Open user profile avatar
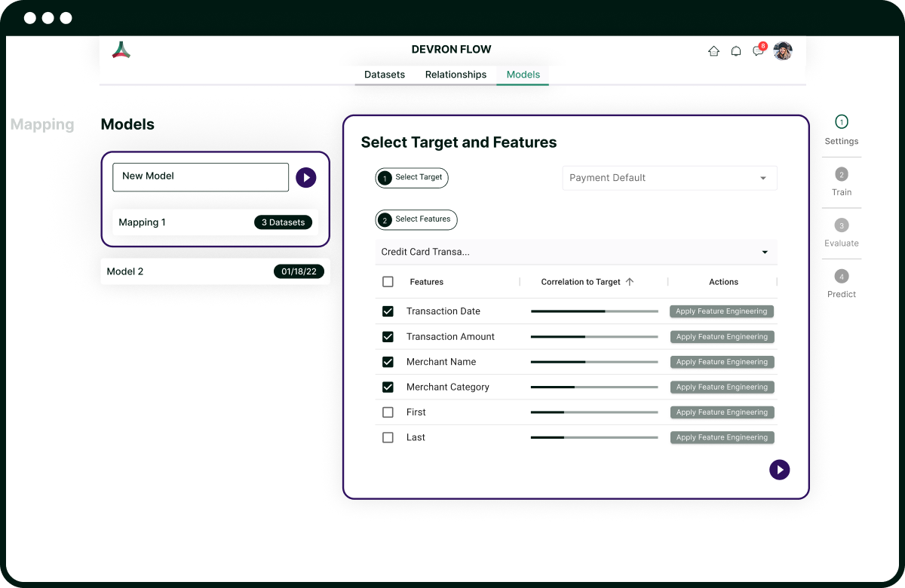This screenshot has width=905, height=588. coord(783,51)
